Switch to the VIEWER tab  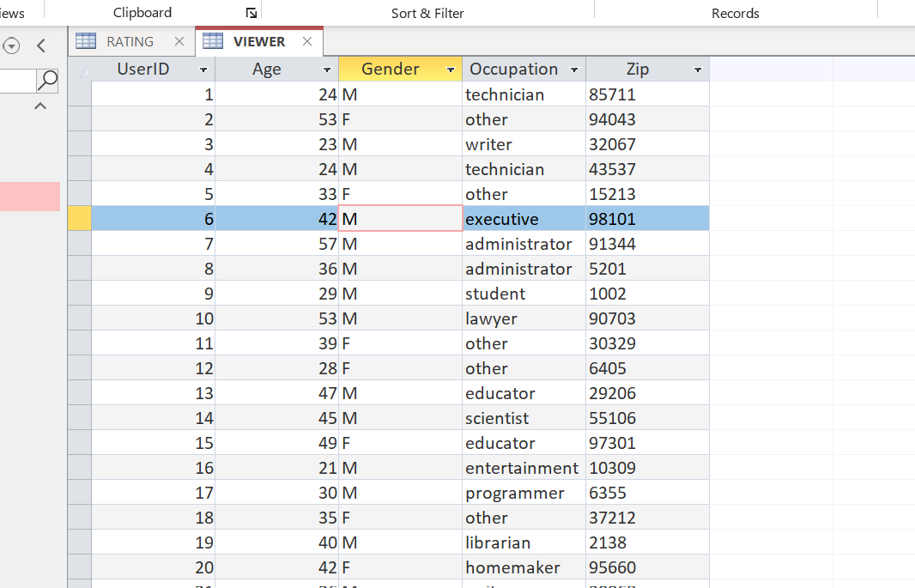tap(258, 40)
